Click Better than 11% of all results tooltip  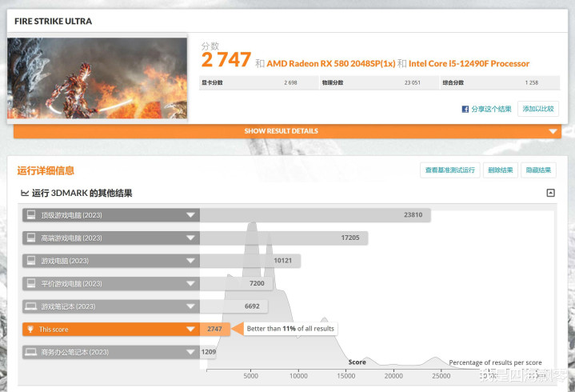coord(290,329)
